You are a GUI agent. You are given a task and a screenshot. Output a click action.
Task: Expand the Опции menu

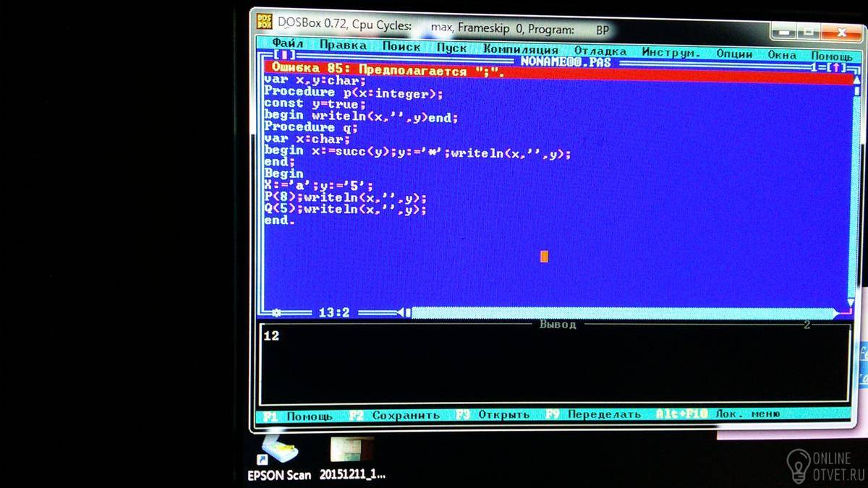point(734,53)
